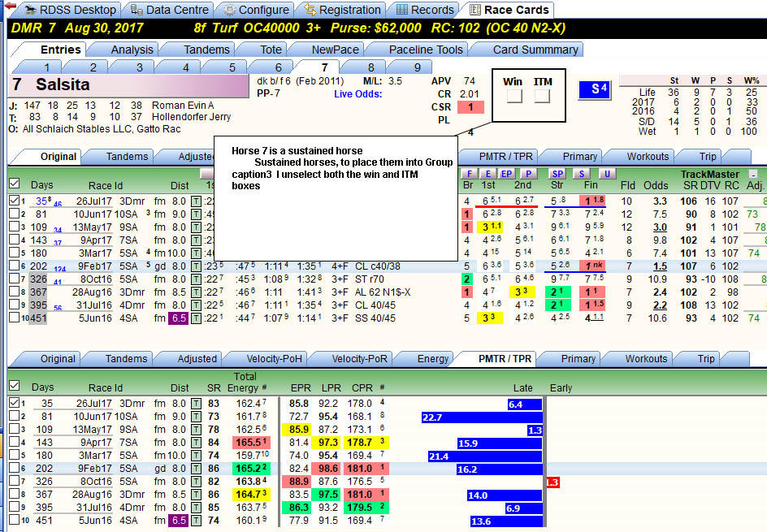
Task: Open the Energy tab
Action: (432, 359)
